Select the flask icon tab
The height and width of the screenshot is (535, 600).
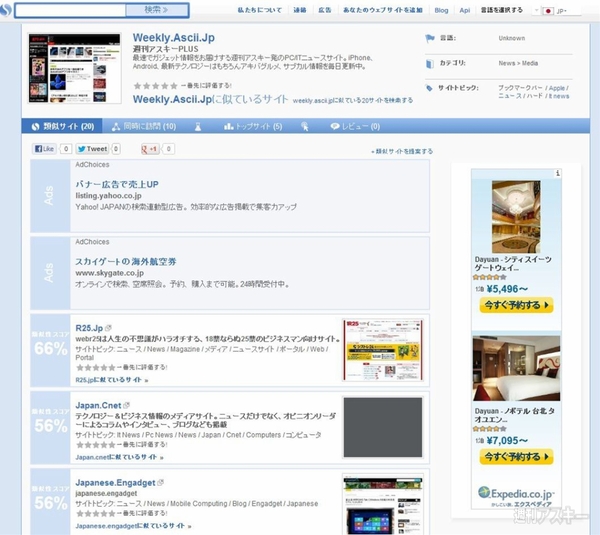198,126
